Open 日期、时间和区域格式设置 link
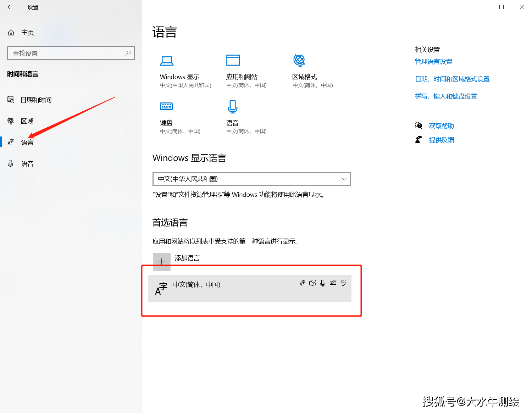This screenshot has width=532, height=413. pos(452,79)
